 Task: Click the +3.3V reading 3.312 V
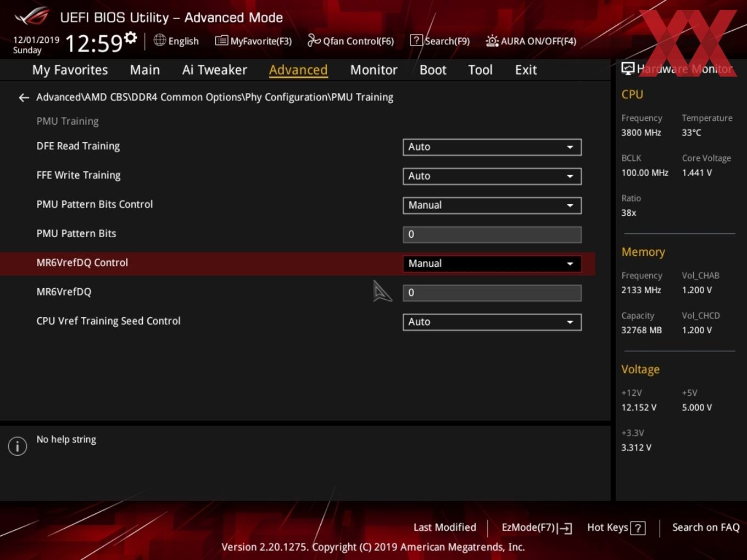click(636, 447)
